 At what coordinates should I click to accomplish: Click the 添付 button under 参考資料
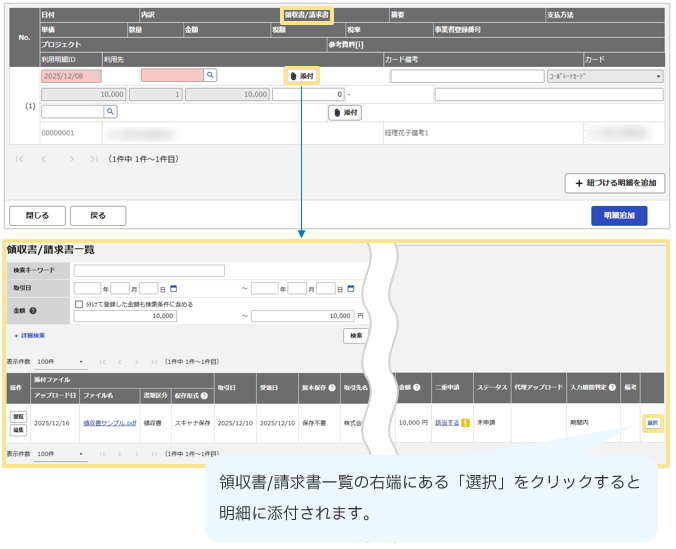pyautogui.click(x=345, y=113)
